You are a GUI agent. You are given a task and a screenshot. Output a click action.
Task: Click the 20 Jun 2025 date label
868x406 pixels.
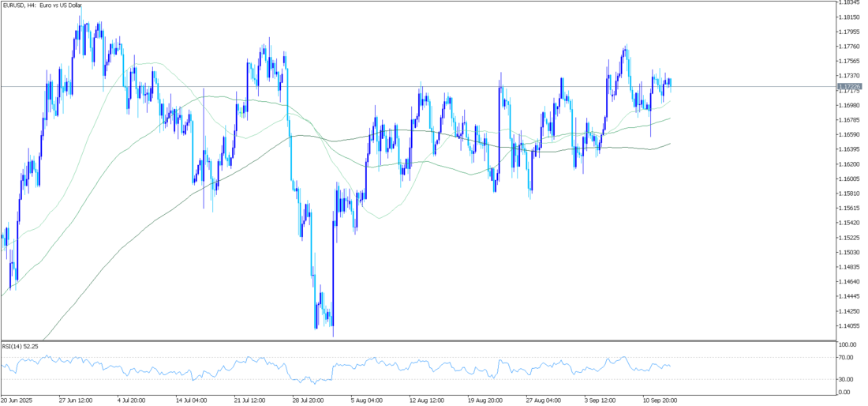point(18,400)
